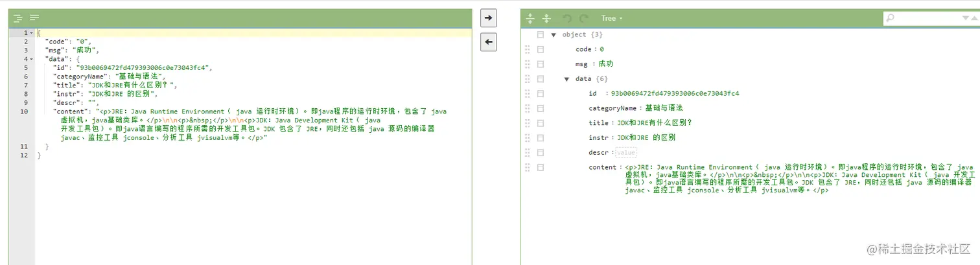The width and height of the screenshot is (980, 265).
Task: Grab the drag handle of categoryName row
Action: point(528,108)
